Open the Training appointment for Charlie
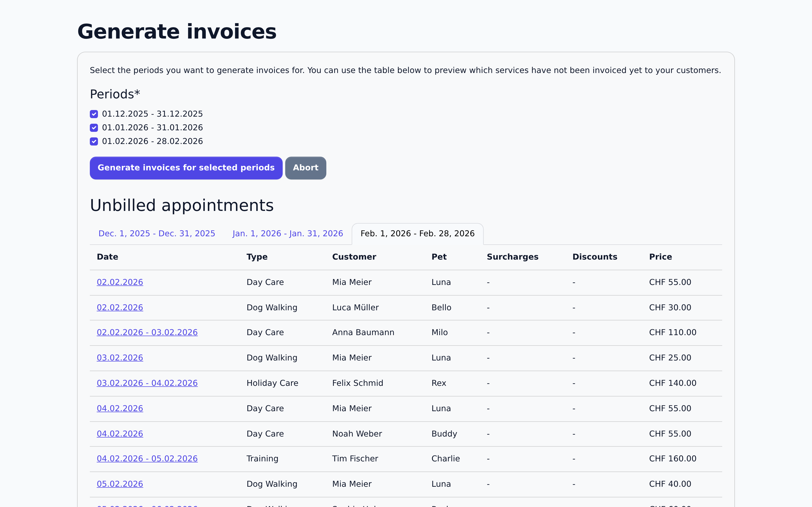This screenshot has width=812, height=507. 147,458
